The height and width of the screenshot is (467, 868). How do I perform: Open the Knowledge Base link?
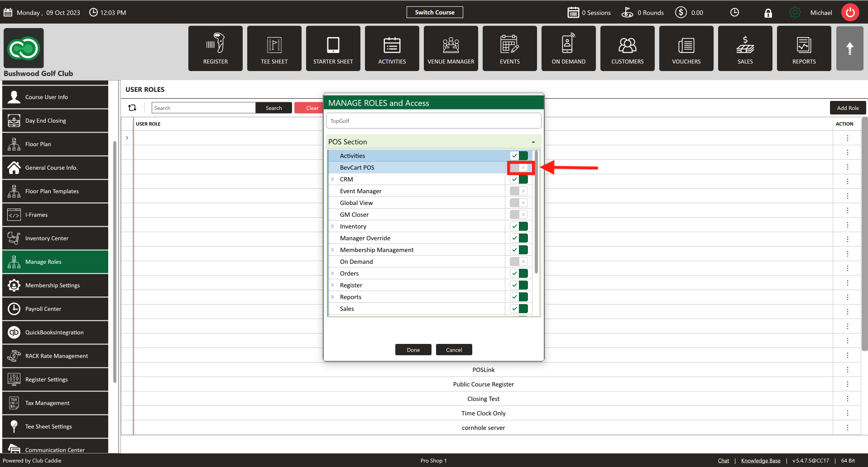(761, 461)
